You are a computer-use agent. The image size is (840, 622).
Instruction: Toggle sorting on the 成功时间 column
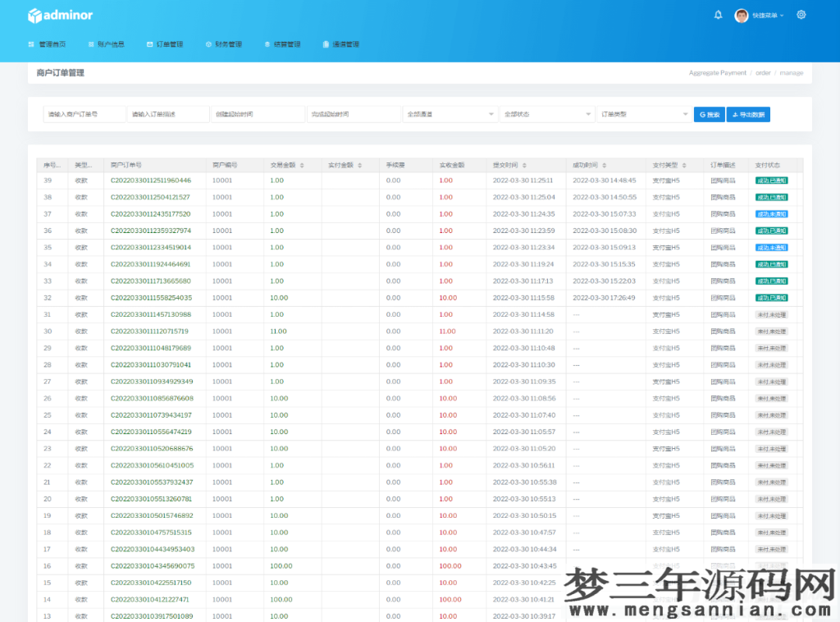coord(605,165)
